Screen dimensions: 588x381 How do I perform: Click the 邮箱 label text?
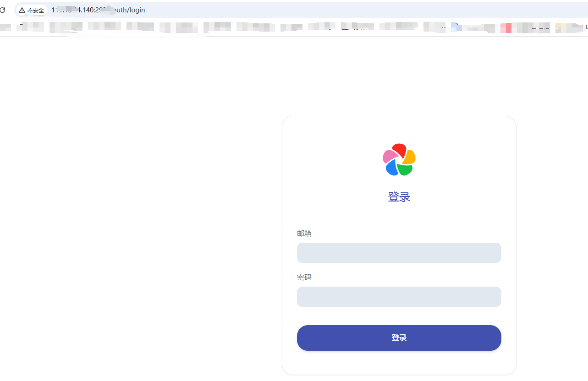[304, 234]
